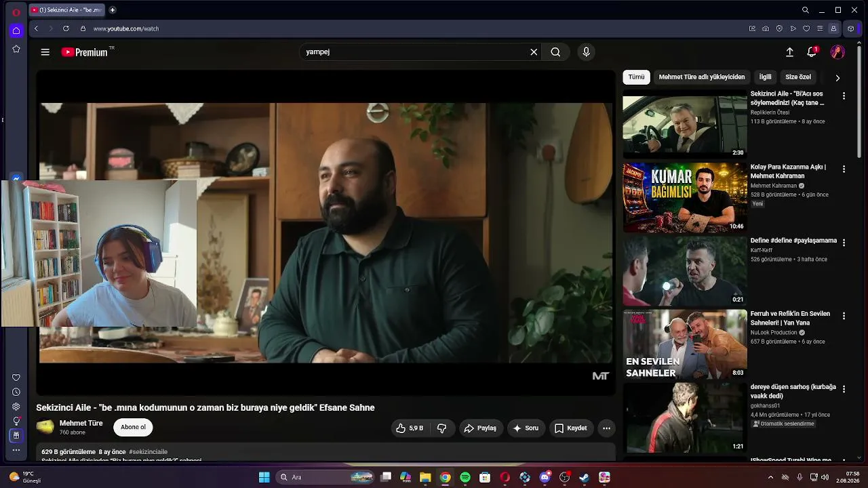The width and height of the screenshot is (868, 488).
Task: Open the player arrow icon in address bar
Action: [x=793, y=28]
